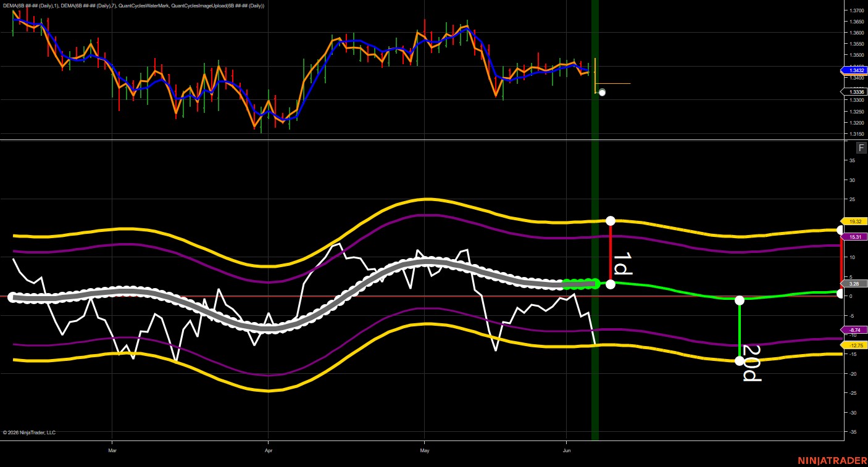Click the 35 value on oscillator axis
The height and width of the screenshot is (467, 868).
click(x=852, y=161)
